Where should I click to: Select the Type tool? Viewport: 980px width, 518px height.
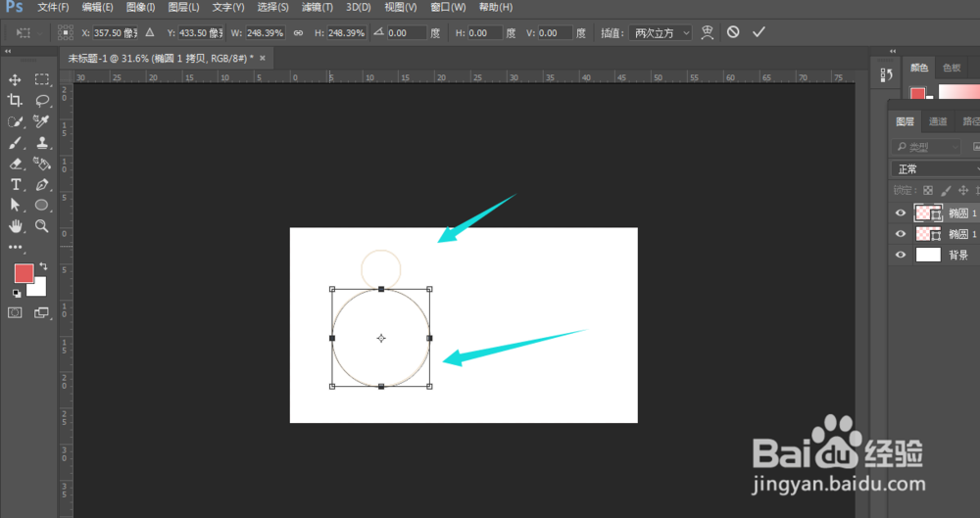tap(15, 184)
